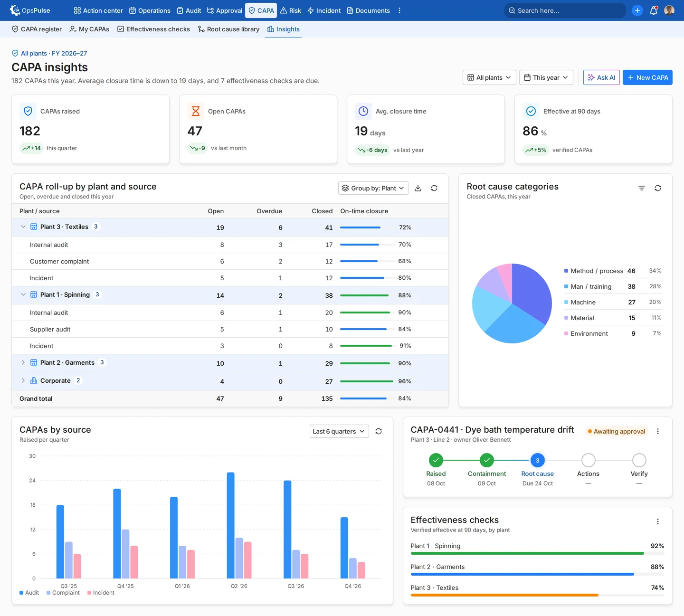Click the OpsPulse logo icon
Screen dimensions: 684x616
tap(15, 10)
